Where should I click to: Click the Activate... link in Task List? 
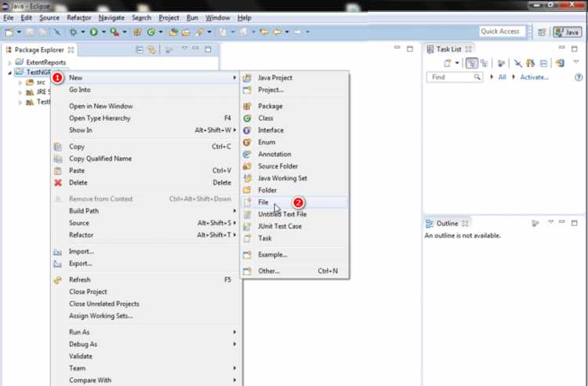point(534,77)
